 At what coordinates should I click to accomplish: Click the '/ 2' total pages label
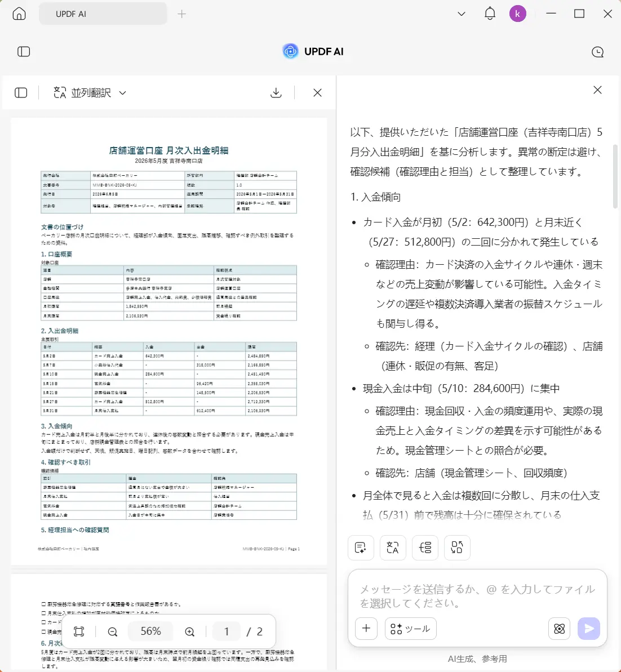[x=254, y=631]
